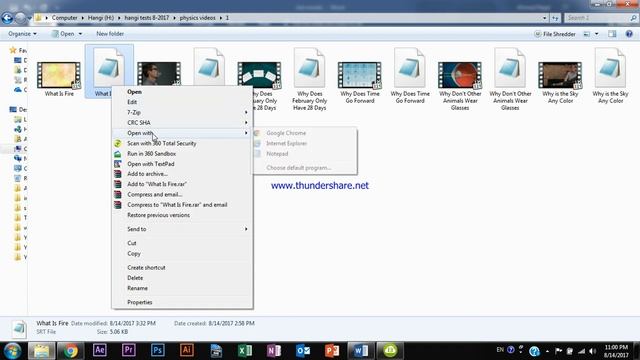Toggle the preview pane icon
This screenshot has height=360, width=640.
pyautogui.click(x=612, y=34)
